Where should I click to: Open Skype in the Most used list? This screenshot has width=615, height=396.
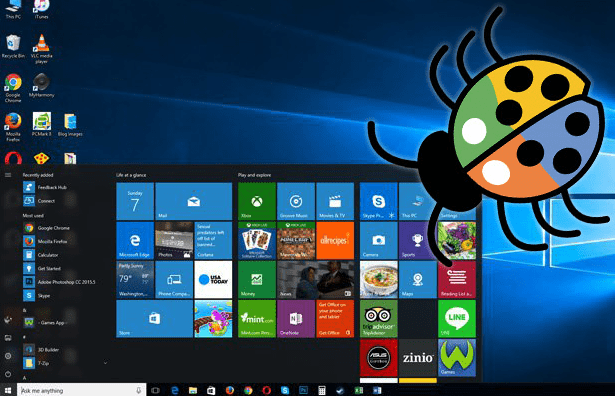tap(37, 296)
